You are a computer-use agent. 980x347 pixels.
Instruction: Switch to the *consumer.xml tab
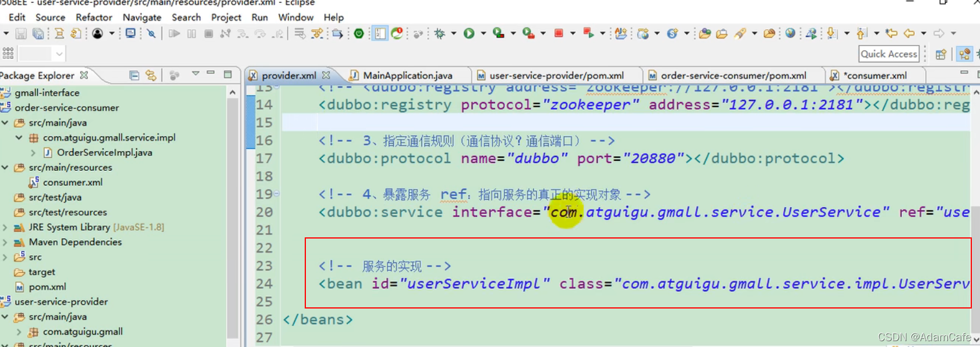(875, 75)
